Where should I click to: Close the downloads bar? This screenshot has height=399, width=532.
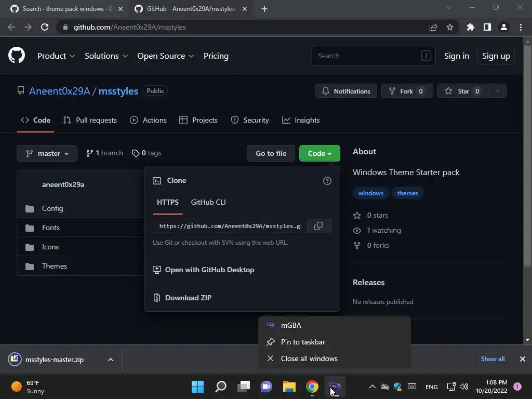(523, 359)
